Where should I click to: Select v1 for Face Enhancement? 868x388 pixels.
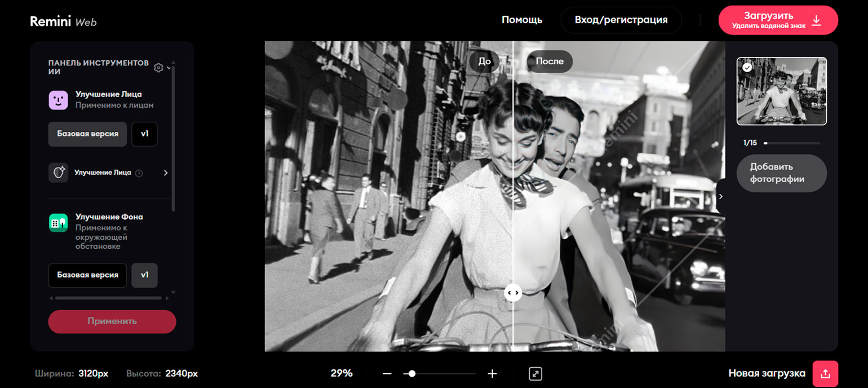coord(144,134)
